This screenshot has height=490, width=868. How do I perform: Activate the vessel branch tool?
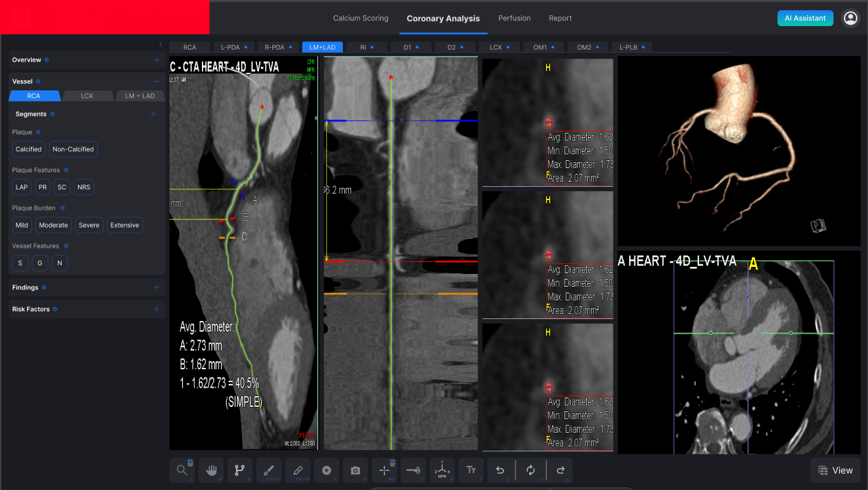[x=240, y=470]
